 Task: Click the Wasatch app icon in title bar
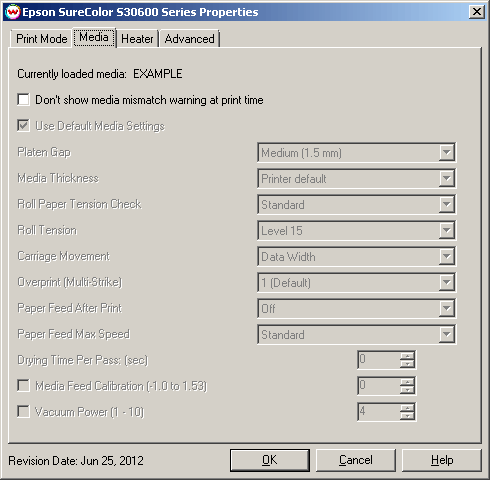13,12
